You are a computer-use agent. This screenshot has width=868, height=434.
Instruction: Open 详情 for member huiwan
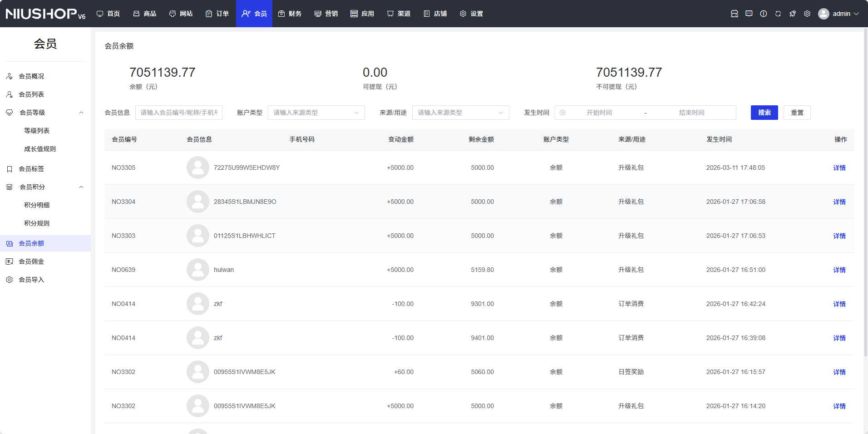[839, 270]
